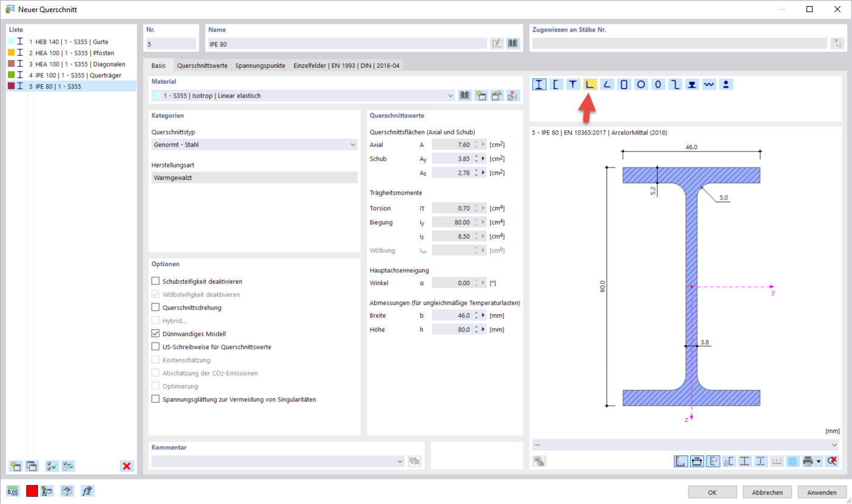The image size is (852, 504).
Task: Select the corrugated sheet profile icon
Action: (x=709, y=84)
